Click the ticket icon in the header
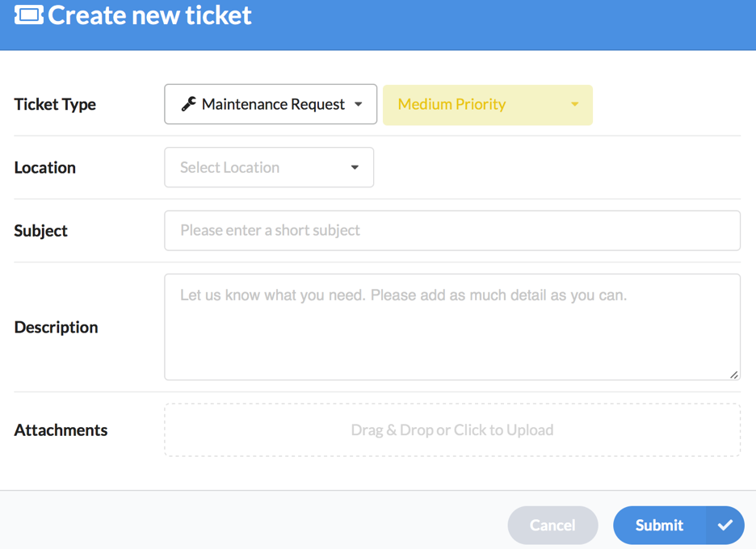756x549 pixels. (x=29, y=15)
